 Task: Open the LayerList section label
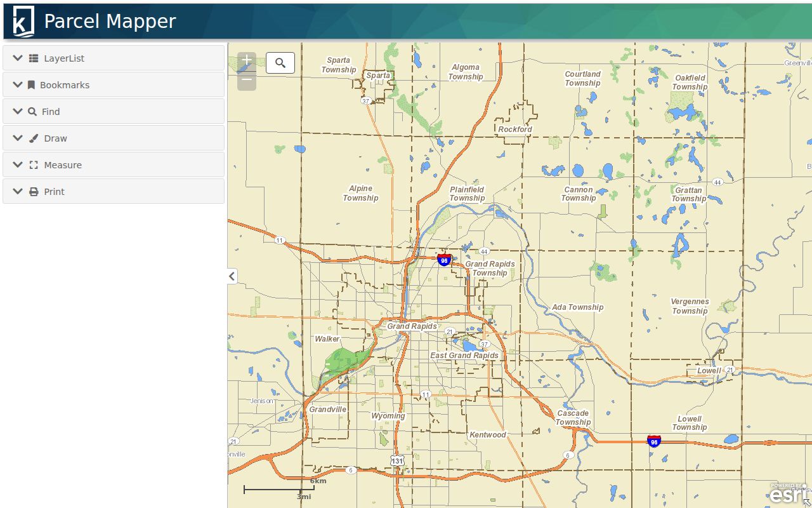pos(64,58)
